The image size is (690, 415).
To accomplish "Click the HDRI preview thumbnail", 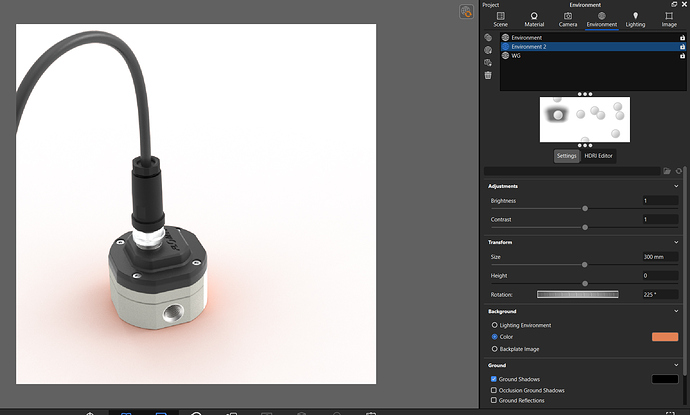I will (585, 120).
